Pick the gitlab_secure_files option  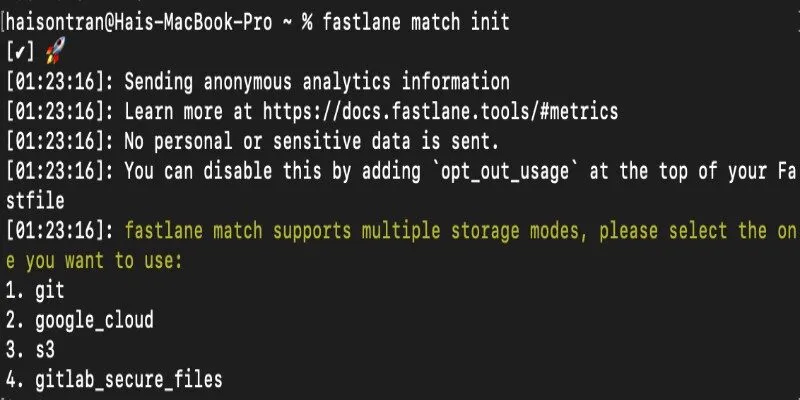pyautogui.click(x=114, y=380)
